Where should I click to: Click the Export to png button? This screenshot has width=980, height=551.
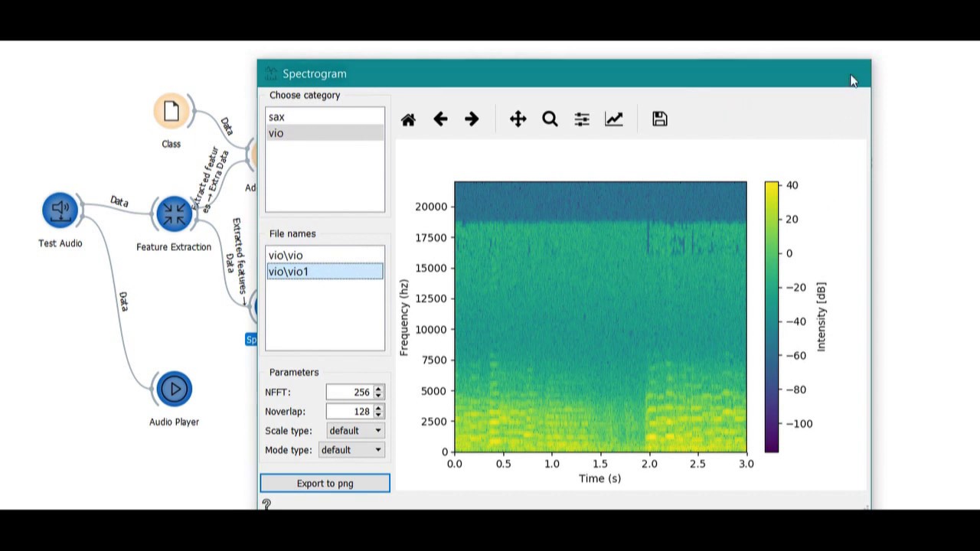click(x=325, y=483)
